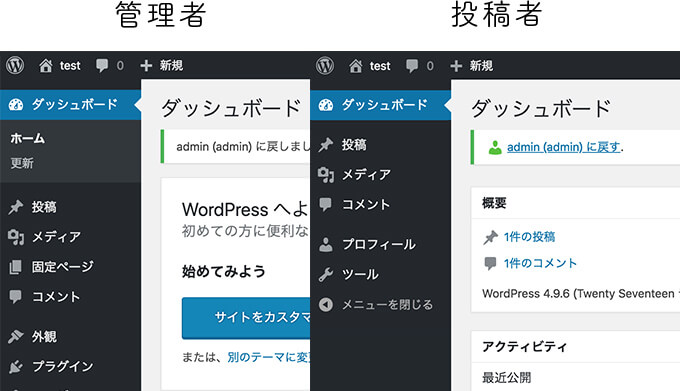Open ホーム submenu in the administrator sidebar
Screen dimensions: 680x391
(x=28, y=139)
